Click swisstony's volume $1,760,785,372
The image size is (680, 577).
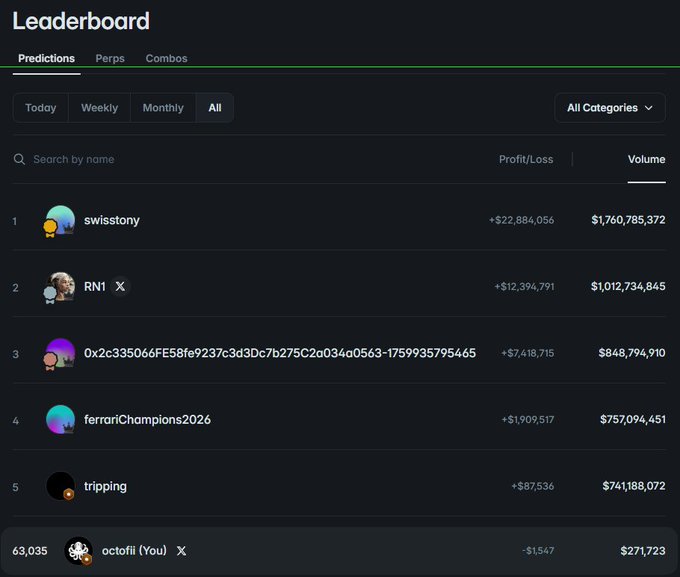(x=628, y=220)
